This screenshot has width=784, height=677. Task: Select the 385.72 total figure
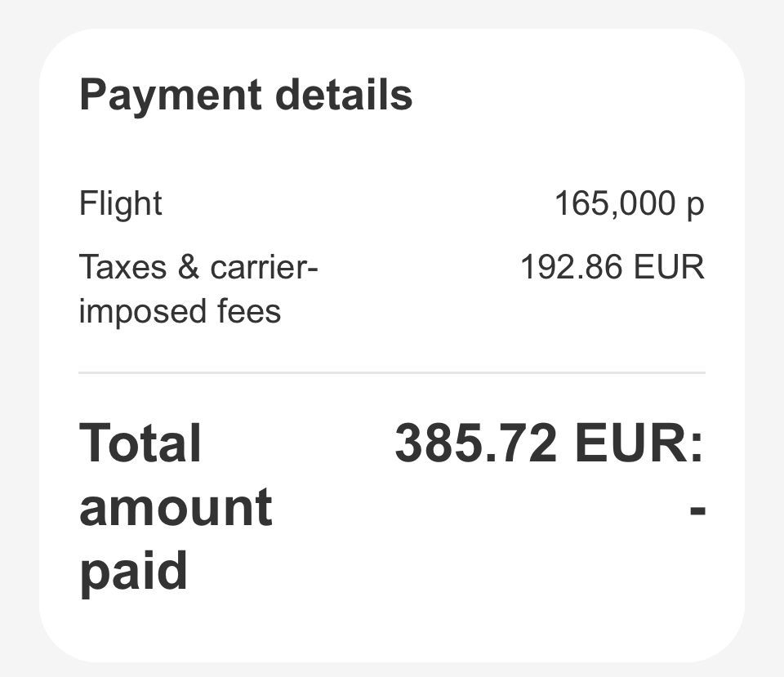tap(476, 443)
